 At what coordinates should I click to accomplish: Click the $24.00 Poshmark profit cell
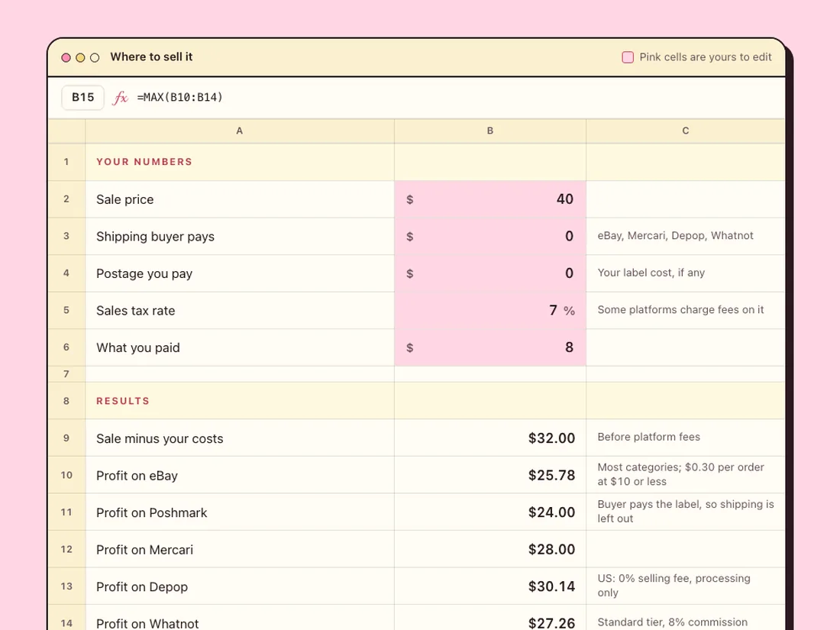[490, 512]
